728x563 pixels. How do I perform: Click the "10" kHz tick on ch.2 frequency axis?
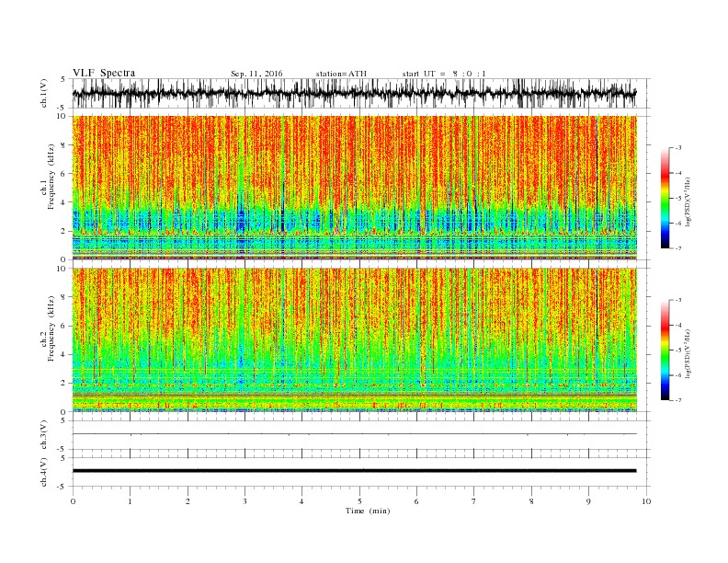point(63,269)
